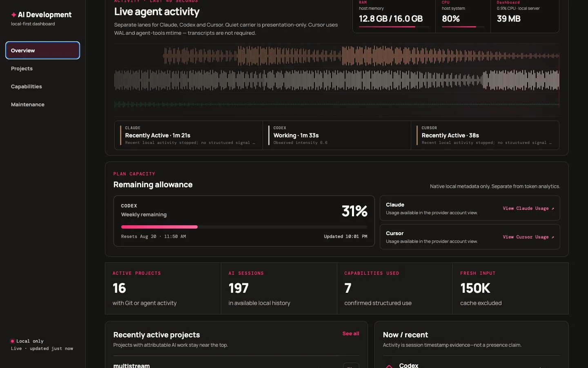Screen dimensions: 588x368
Task: Click the 12.8 GB / 16.0 GB memory value
Action: 391,19
